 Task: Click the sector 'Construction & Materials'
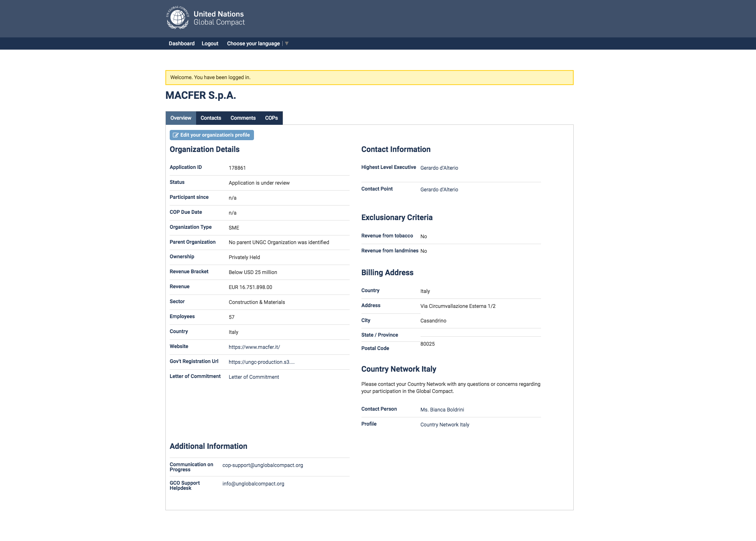(x=257, y=302)
